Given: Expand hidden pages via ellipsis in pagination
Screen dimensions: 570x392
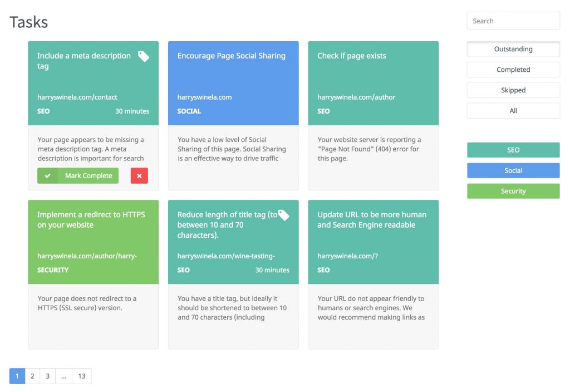Looking at the screenshot, I should pos(63,376).
